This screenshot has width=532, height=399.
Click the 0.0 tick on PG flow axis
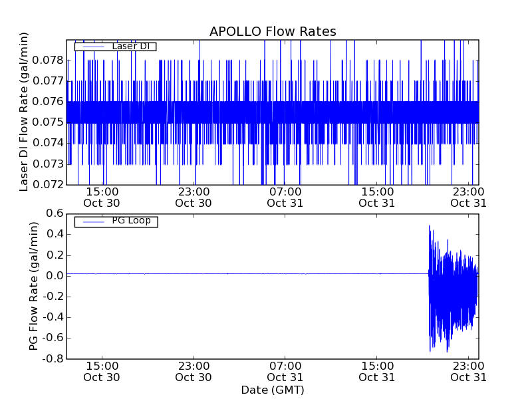(55, 276)
